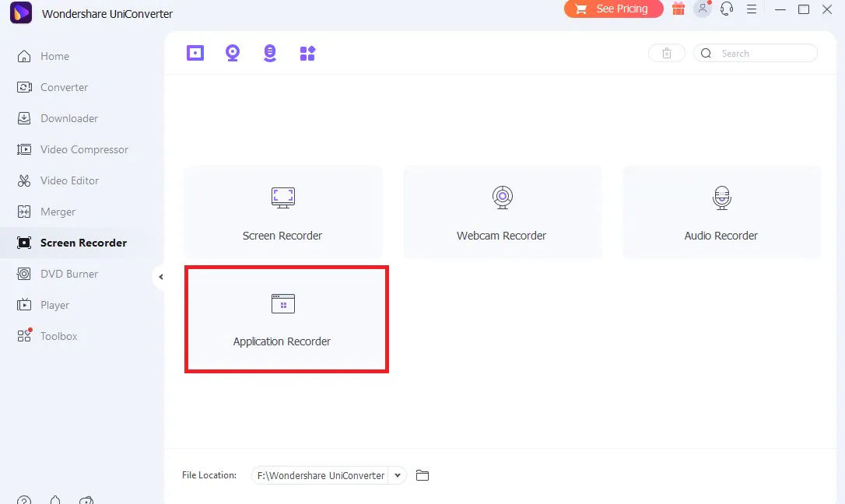Open the output folder icon
This screenshot has width=845, height=504.
point(422,475)
